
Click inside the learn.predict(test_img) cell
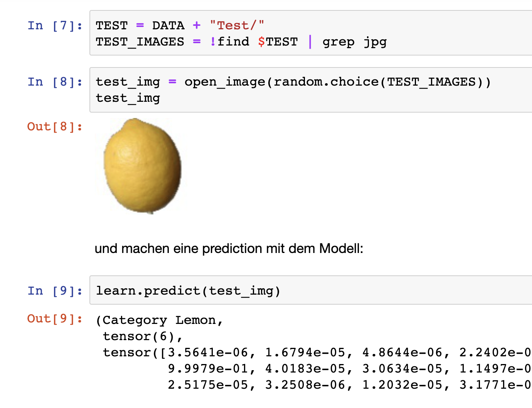tap(311, 290)
